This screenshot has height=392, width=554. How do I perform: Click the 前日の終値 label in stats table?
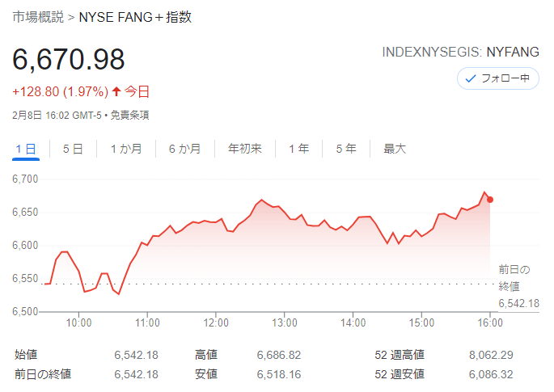(x=43, y=374)
